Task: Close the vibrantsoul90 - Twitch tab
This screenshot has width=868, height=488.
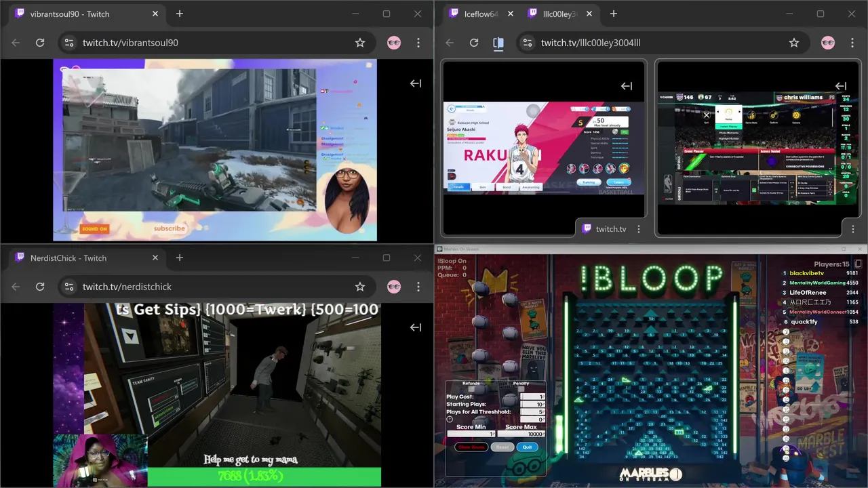Action: click(155, 14)
